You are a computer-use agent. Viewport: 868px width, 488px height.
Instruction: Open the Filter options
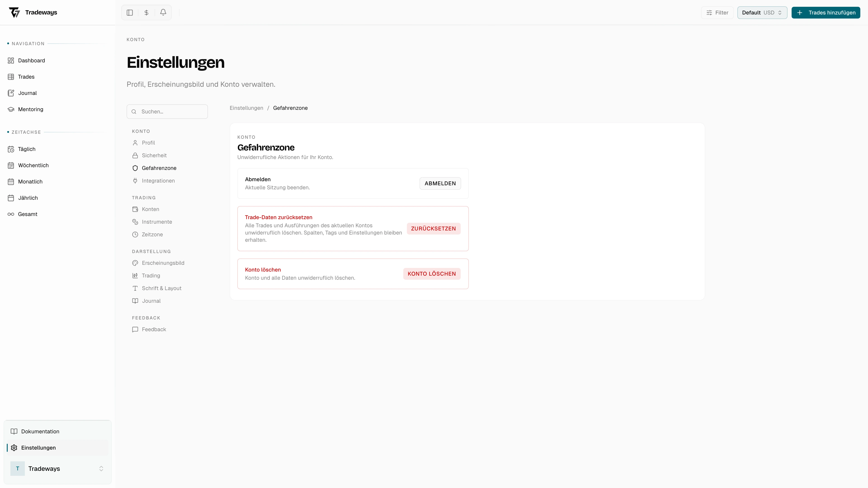(717, 12)
